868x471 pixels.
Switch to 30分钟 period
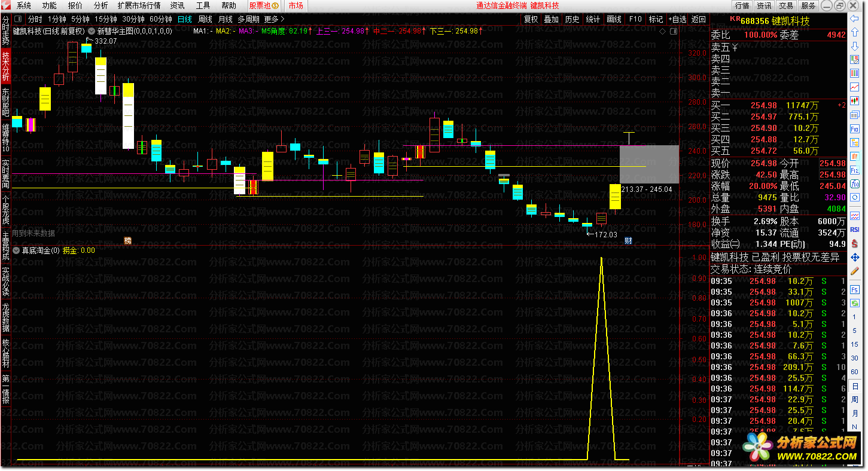[133, 19]
